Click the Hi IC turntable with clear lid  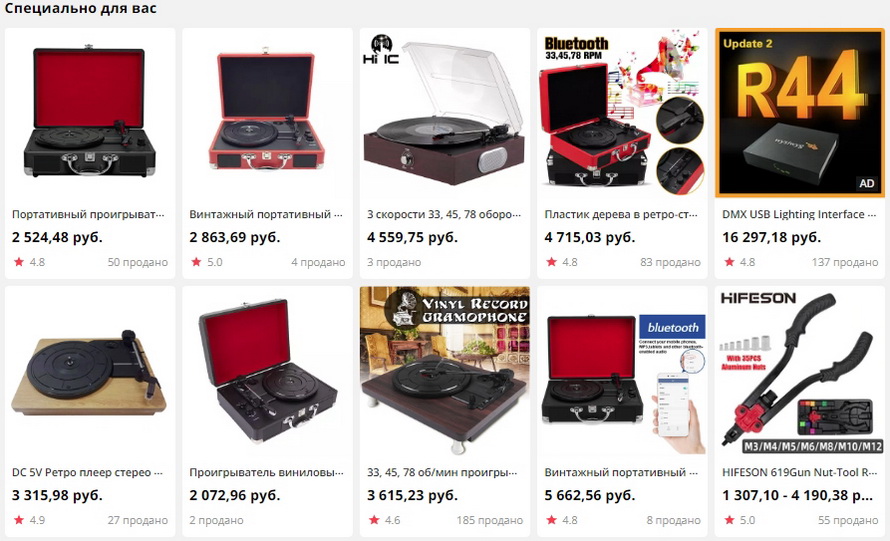[445, 113]
